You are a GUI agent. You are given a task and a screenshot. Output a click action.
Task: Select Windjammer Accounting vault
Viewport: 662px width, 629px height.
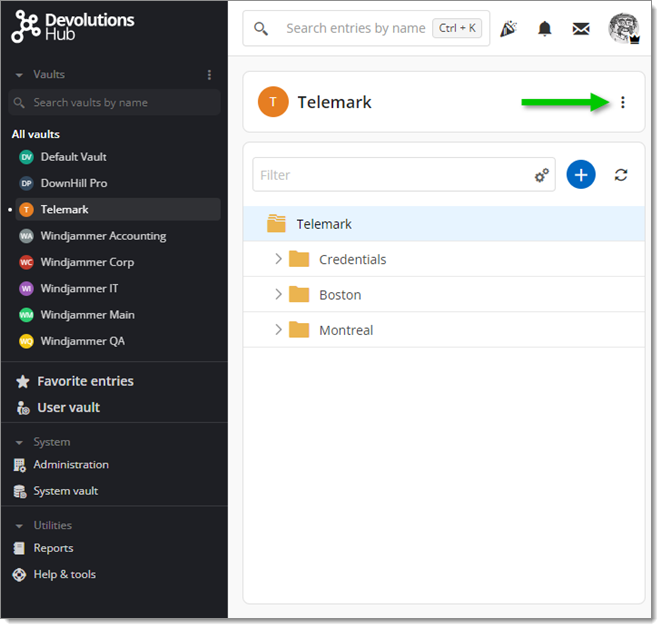click(x=118, y=236)
